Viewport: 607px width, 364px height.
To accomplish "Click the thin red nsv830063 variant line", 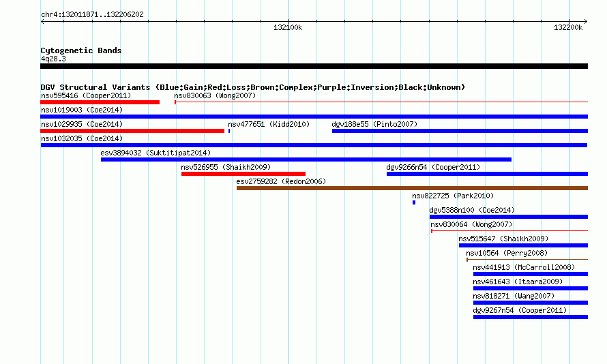I will [381, 102].
